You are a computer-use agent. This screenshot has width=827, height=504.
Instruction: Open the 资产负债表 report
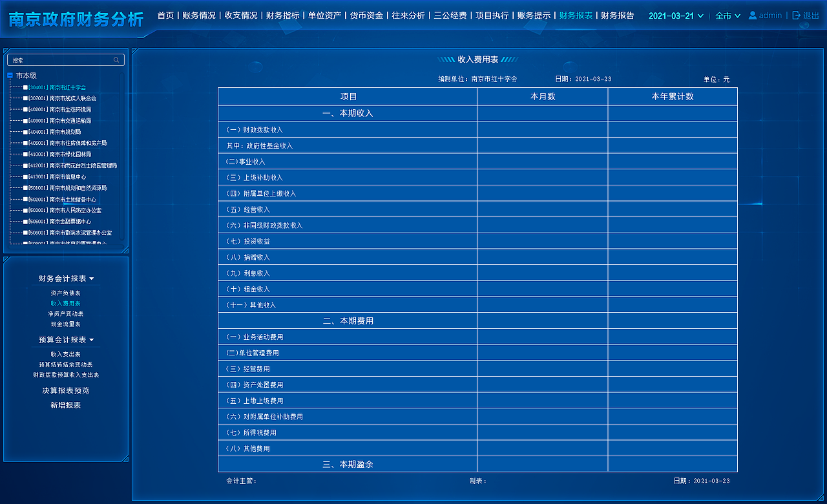66,293
